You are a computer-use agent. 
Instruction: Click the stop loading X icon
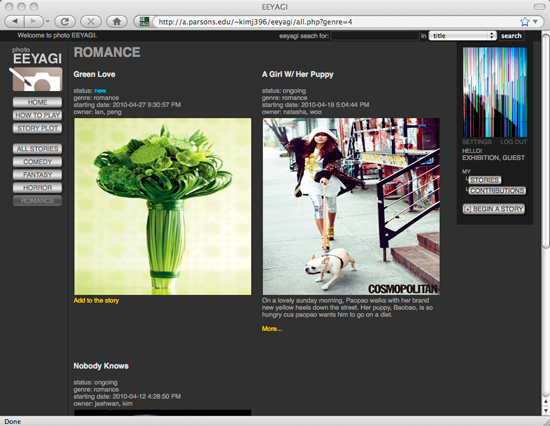[x=91, y=22]
